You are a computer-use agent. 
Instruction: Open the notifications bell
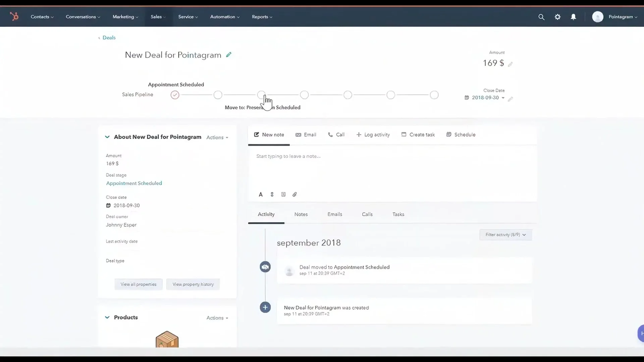(574, 17)
